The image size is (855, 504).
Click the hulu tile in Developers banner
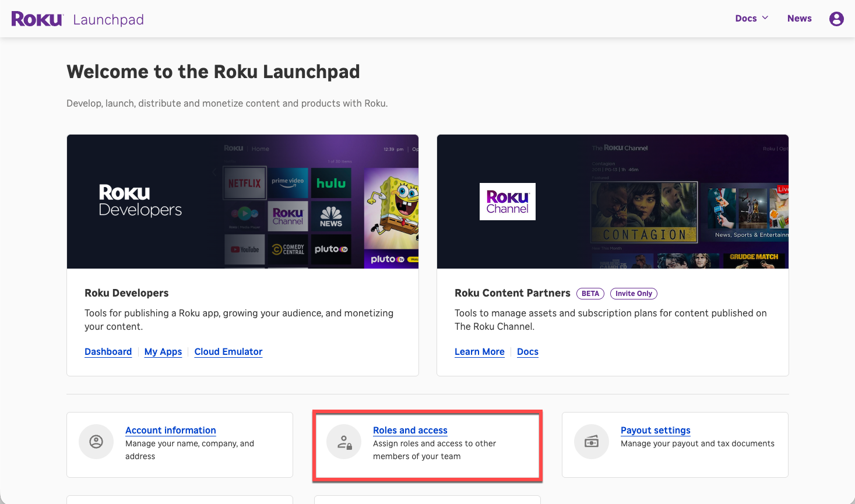pyautogui.click(x=331, y=183)
